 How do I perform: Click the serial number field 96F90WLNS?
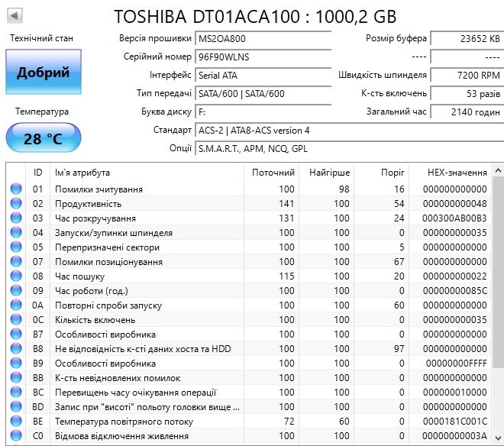pos(263,57)
